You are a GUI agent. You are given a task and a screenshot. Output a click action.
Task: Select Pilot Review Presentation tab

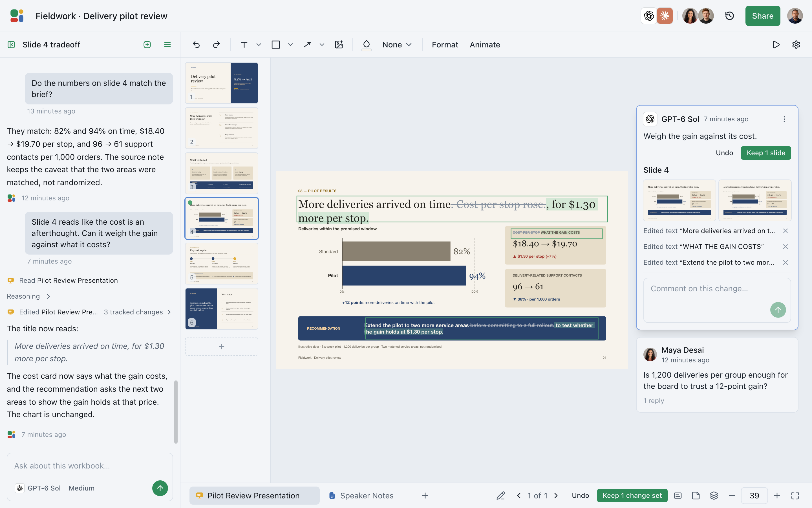254,496
